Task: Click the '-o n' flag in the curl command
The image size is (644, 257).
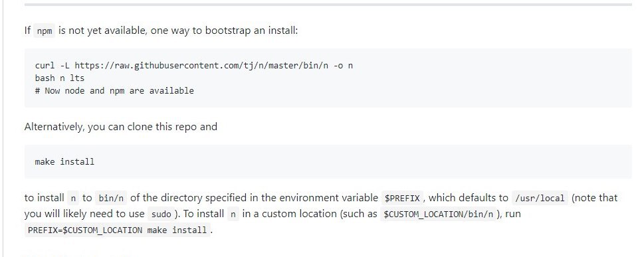Action: 343,65
